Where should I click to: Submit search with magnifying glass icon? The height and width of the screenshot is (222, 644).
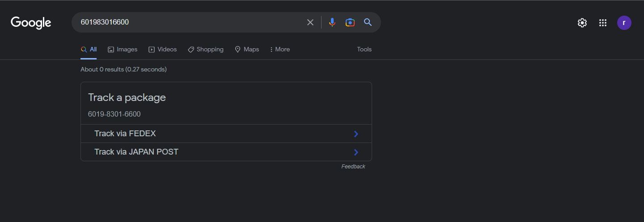[x=368, y=22]
